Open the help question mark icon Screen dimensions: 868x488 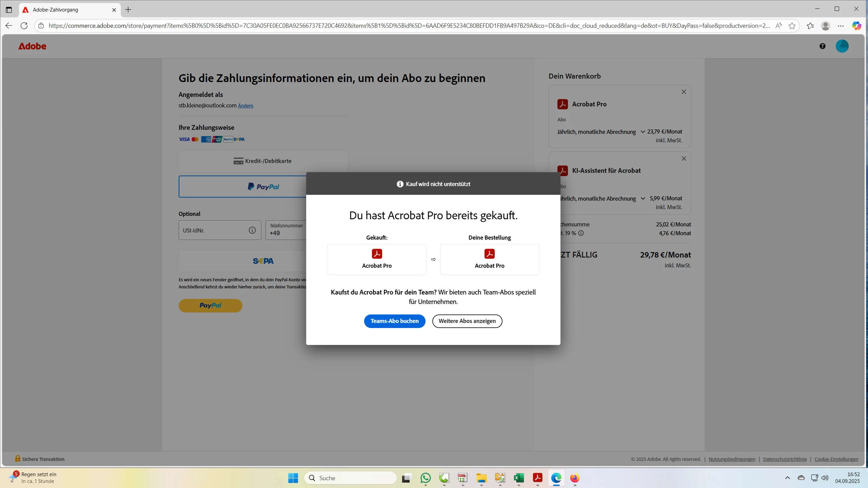pos(822,46)
